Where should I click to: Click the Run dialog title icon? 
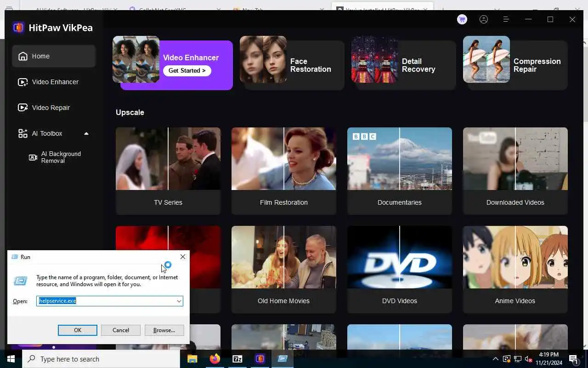[x=14, y=257]
